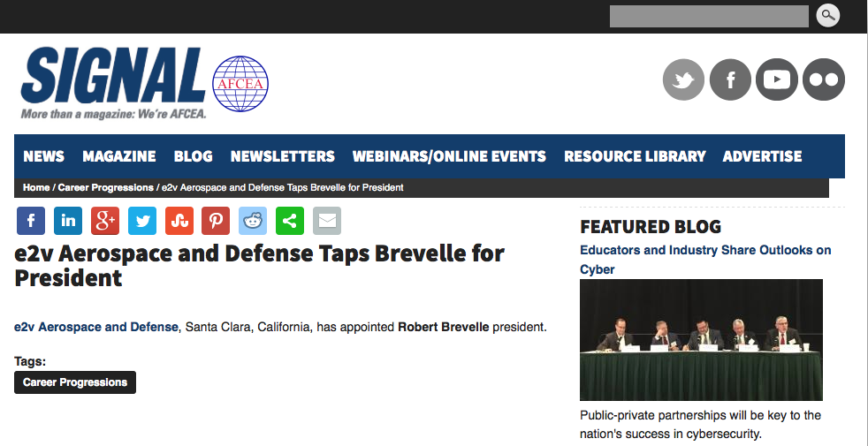
Task: Open Educators and Industry Share Outlooks blog link
Action: (705, 260)
